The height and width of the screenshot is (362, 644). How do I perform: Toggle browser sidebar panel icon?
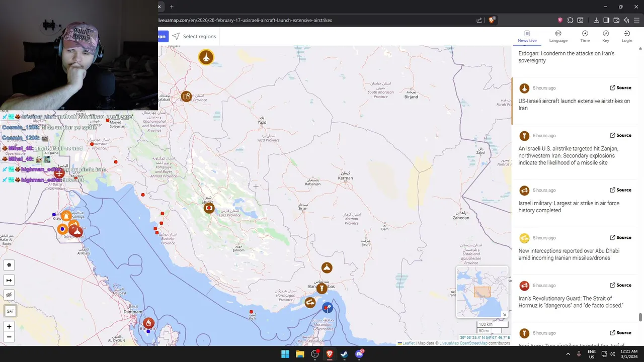(x=606, y=20)
